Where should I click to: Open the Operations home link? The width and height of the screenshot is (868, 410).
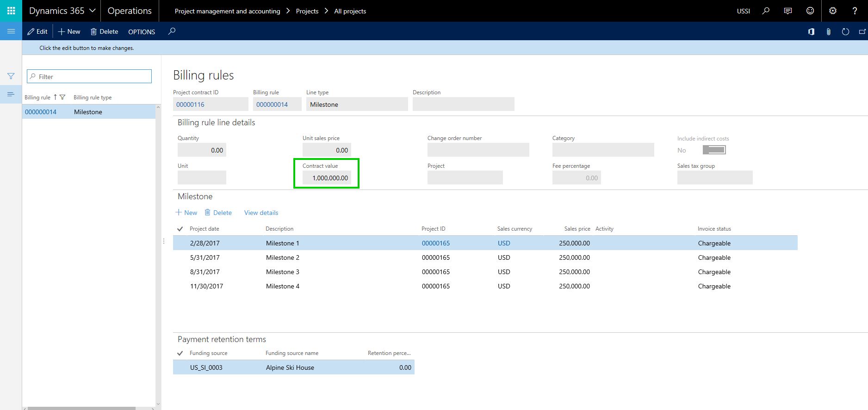point(130,11)
